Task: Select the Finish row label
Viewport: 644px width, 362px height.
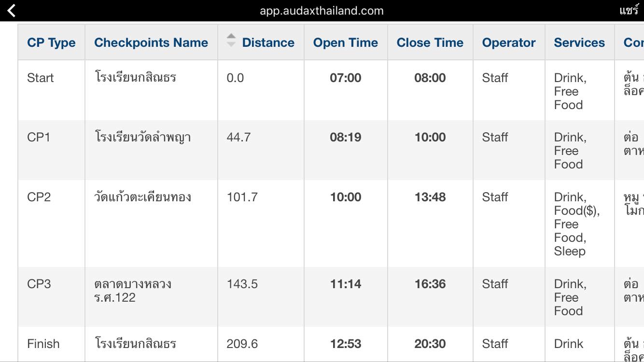Action: 43,344
